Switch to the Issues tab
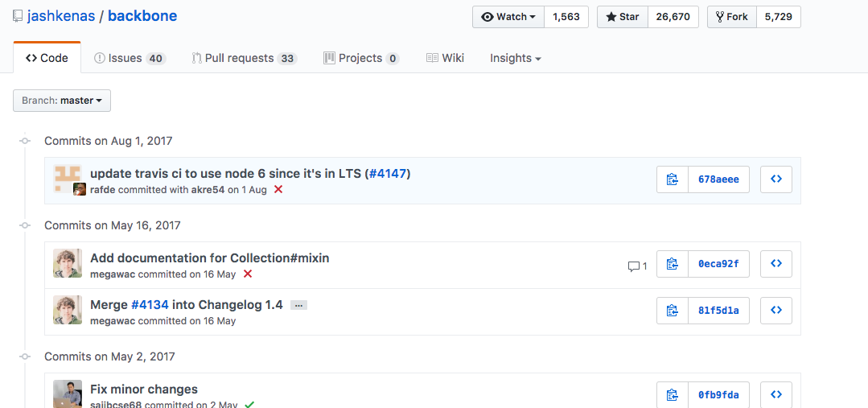The image size is (868, 408). tap(130, 58)
